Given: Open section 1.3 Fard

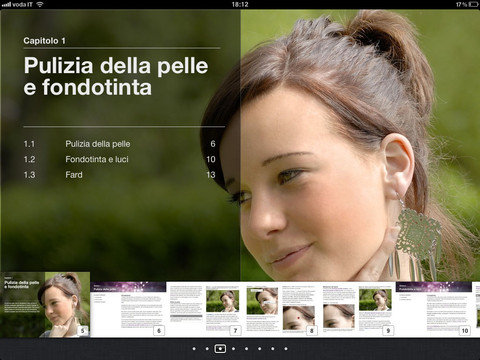Looking at the screenshot, I should pyautogui.click(x=119, y=175).
